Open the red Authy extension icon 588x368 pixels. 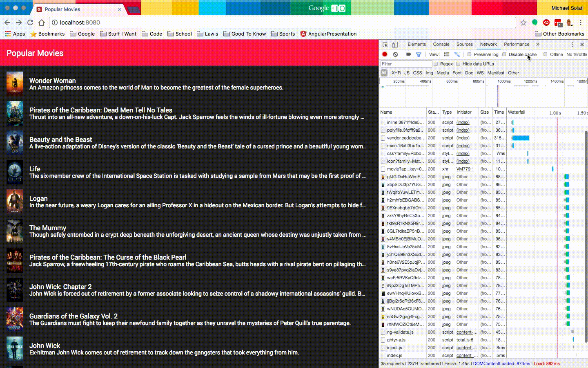pyautogui.click(x=546, y=22)
